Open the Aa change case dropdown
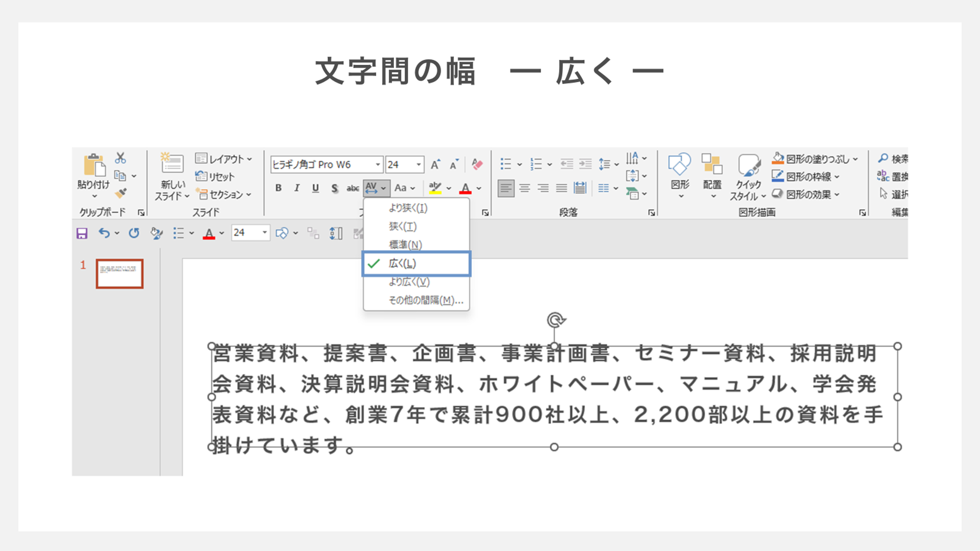Image resolution: width=980 pixels, height=551 pixels. click(405, 188)
